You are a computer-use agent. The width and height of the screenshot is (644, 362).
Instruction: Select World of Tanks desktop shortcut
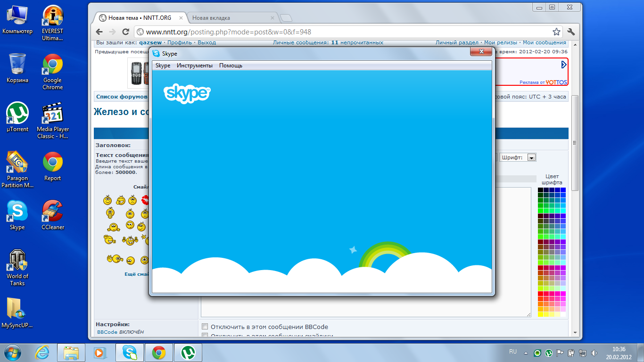click(x=17, y=268)
